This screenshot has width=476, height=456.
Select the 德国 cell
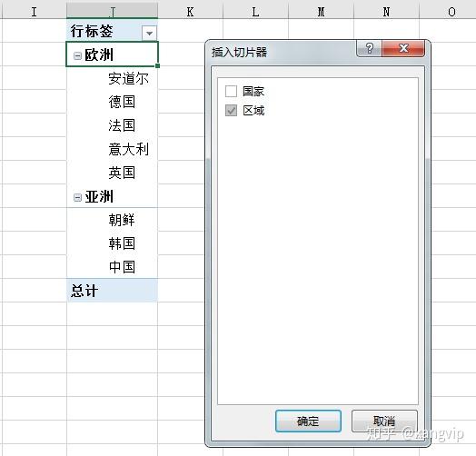click(112, 102)
